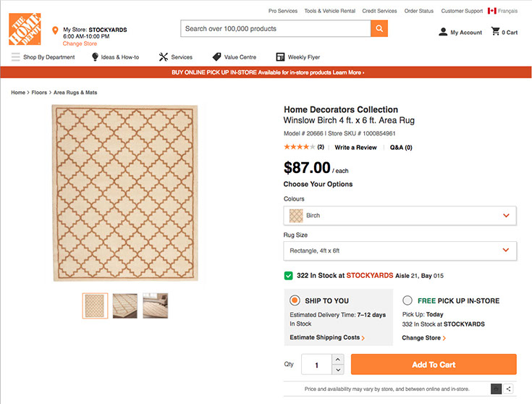Select the Free Pick Up In-Store radio button
This screenshot has width=532, height=404.
(x=408, y=300)
